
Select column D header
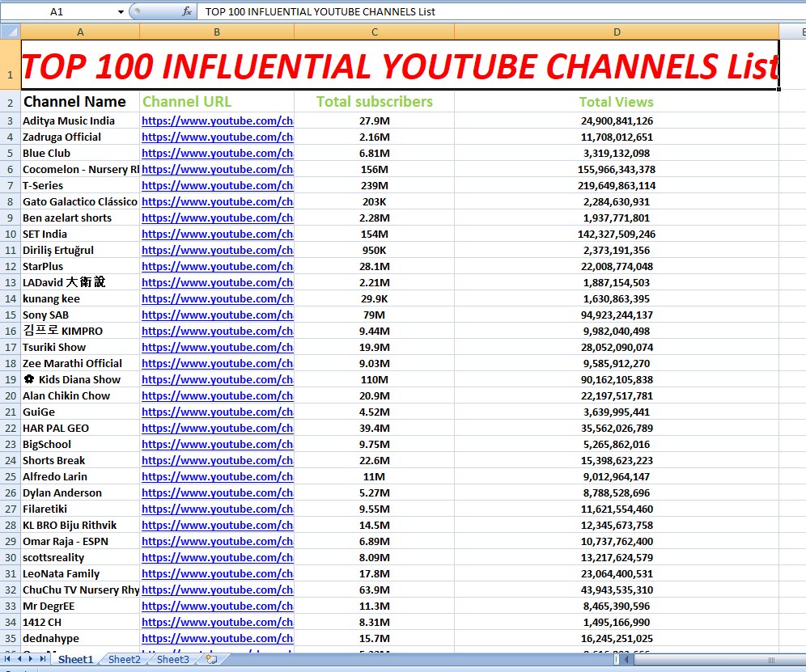point(617,32)
